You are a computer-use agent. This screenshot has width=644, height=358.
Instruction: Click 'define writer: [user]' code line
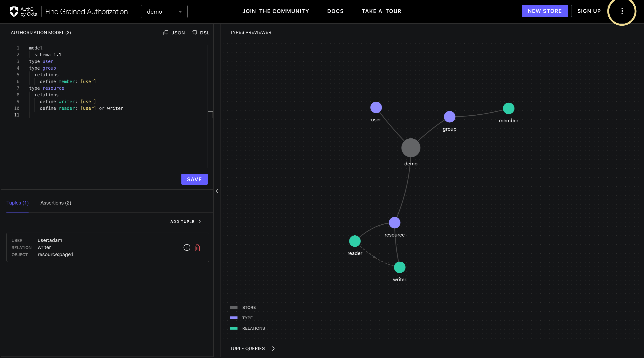click(68, 101)
